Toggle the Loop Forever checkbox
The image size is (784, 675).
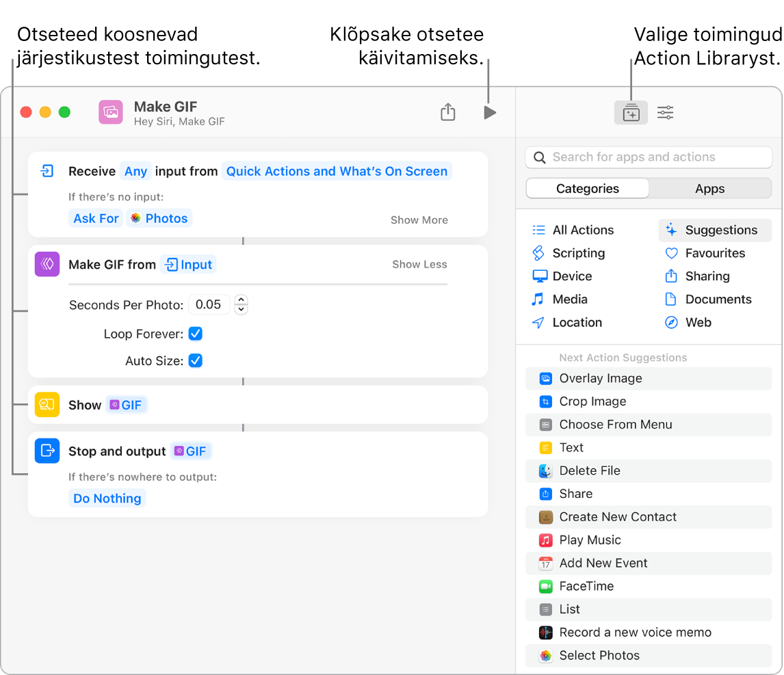196,334
